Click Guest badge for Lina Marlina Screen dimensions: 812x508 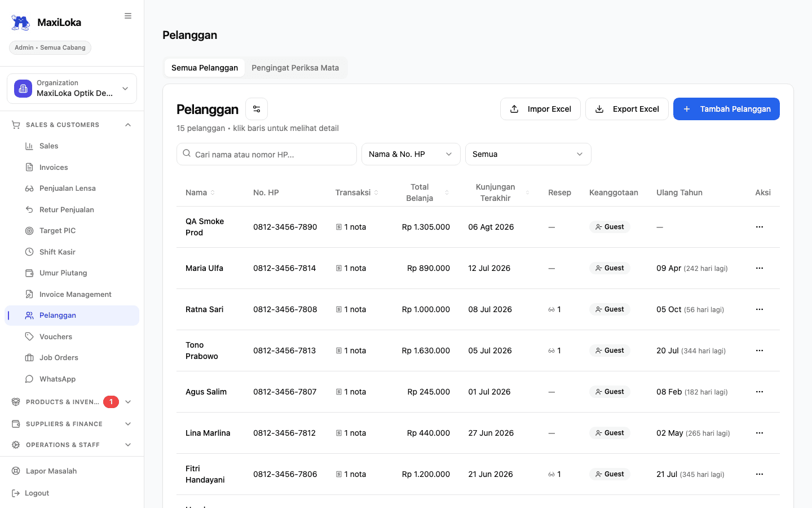coord(610,433)
